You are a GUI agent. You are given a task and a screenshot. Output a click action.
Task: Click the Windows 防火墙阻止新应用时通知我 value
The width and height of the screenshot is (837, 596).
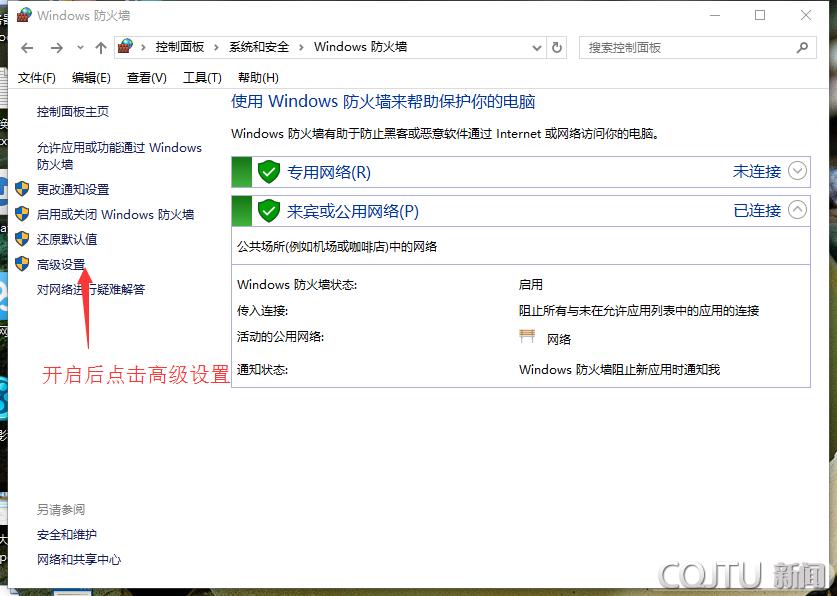pyautogui.click(x=619, y=370)
